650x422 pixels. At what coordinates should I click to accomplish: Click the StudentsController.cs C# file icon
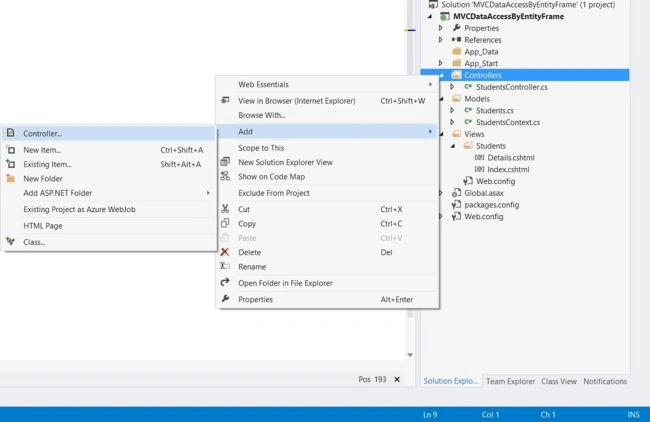pos(468,87)
